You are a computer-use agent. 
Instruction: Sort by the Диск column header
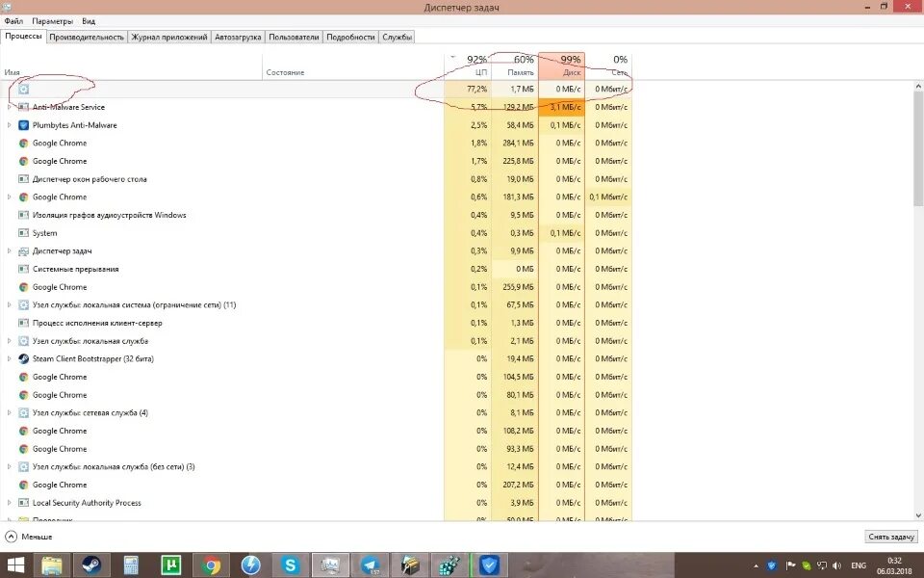pyautogui.click(x=561, y=67)
